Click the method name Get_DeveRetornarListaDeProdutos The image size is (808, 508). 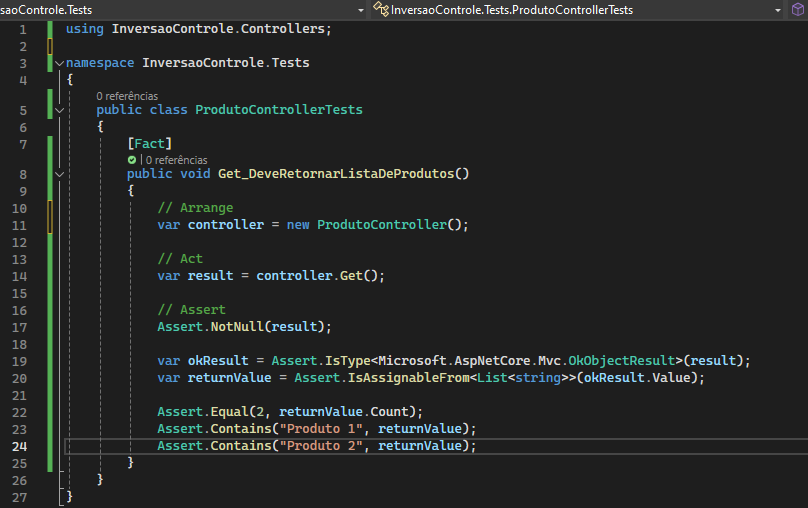[336, 174]
